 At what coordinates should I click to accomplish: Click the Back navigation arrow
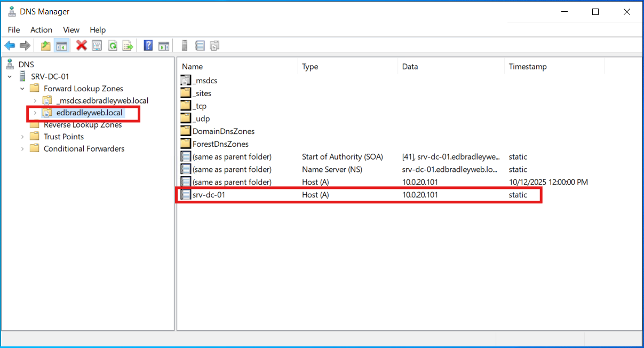[x=10, y=45]
